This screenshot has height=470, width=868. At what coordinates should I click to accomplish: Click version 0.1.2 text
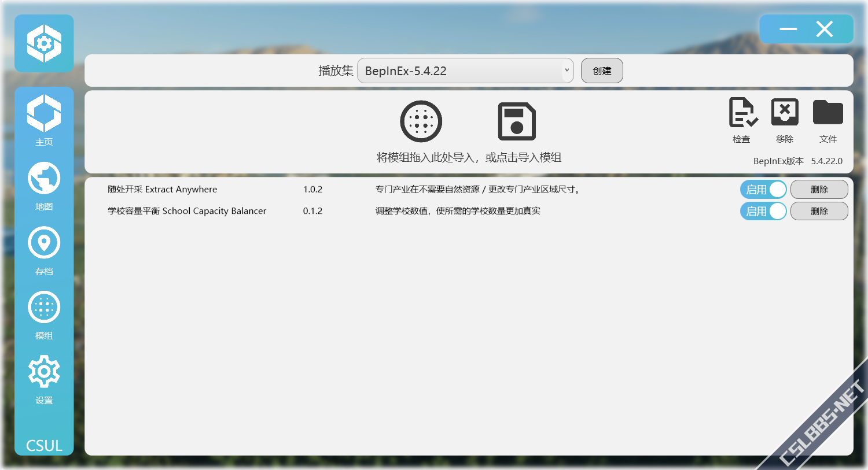[312, 210]
